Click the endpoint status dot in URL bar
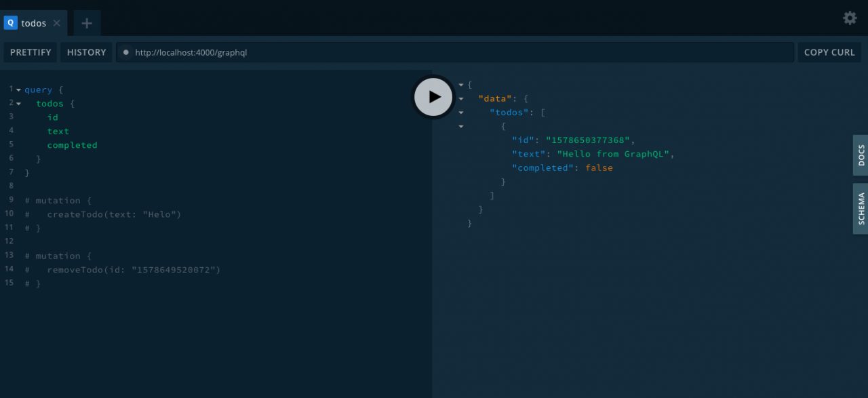The image size is (868, 398). pyautogui.click(x=125, y=52)
